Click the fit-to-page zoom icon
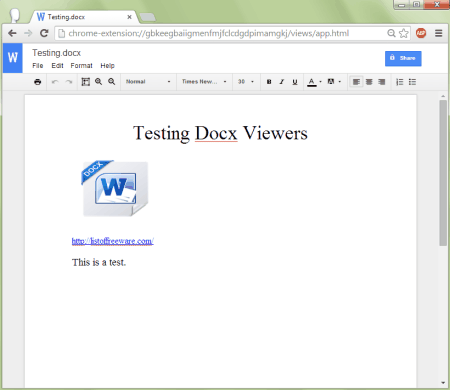This screenshot has width=450, height=390. click(86, 82)
